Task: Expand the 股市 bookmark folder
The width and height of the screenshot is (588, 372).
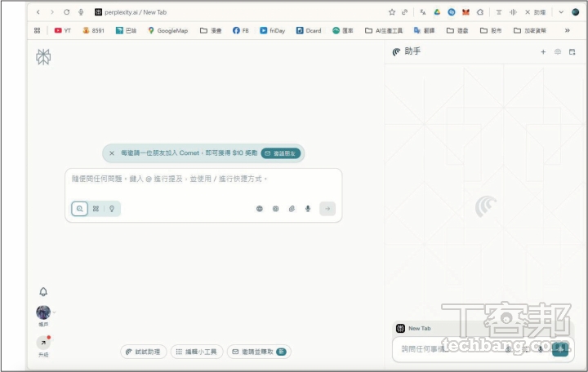Action: pos(491,30)
